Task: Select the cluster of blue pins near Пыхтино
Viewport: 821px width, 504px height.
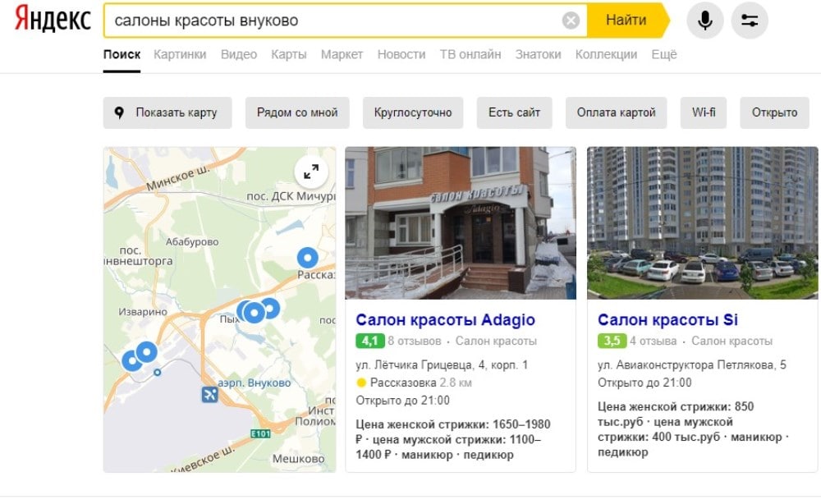Action: tap(255, 310)
